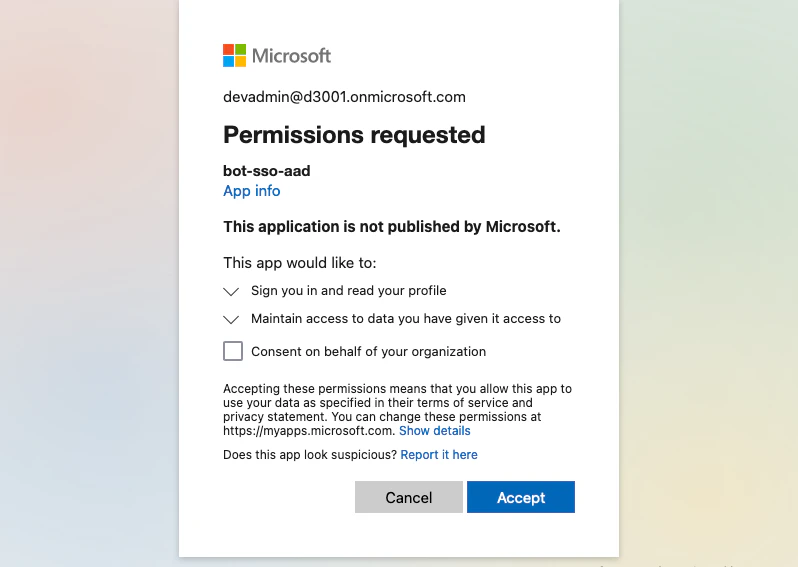The height and width of the screenshot is (567, 798).
Task: Click 'This application is not published by Microsoft' warning
Action: click(392, 226)
